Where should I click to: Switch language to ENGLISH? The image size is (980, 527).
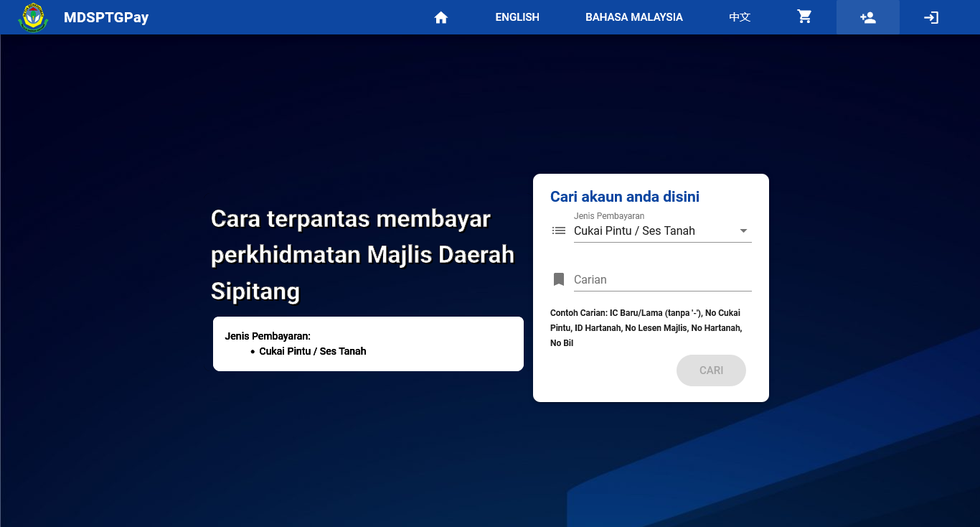517,17
